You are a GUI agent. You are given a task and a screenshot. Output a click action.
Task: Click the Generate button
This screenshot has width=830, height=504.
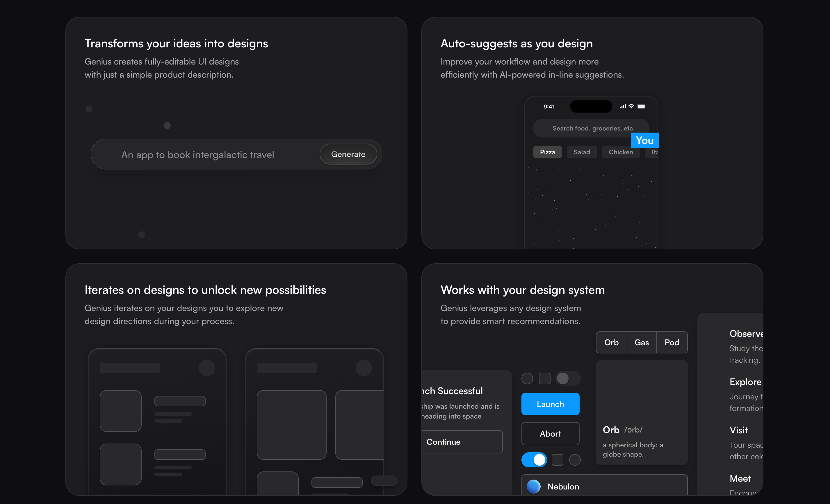point(348,154)
